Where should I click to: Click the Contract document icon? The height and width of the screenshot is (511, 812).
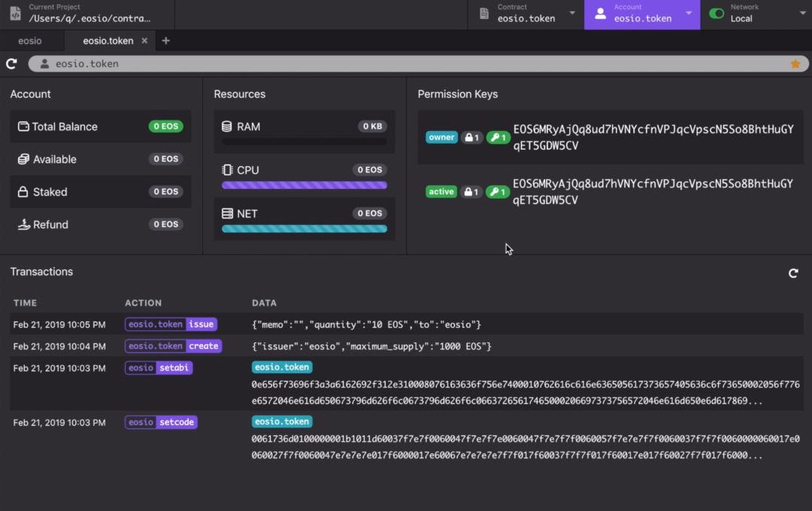point(484,14)
